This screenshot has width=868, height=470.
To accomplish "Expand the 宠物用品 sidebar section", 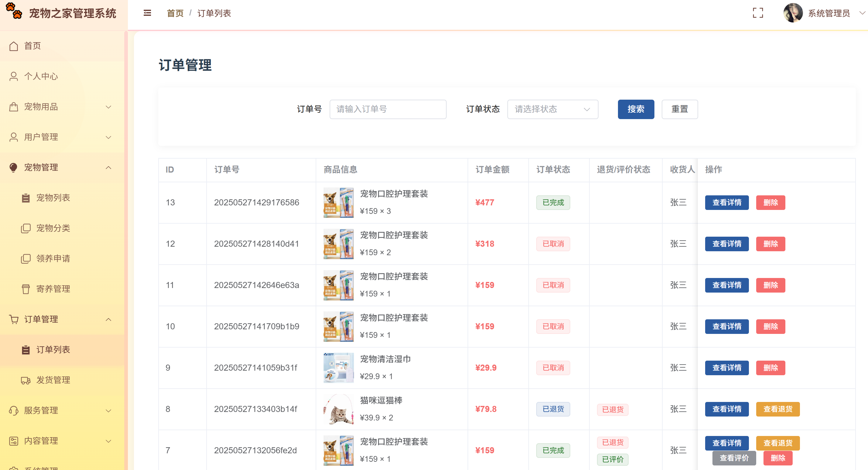I will (x=14, y=107).
